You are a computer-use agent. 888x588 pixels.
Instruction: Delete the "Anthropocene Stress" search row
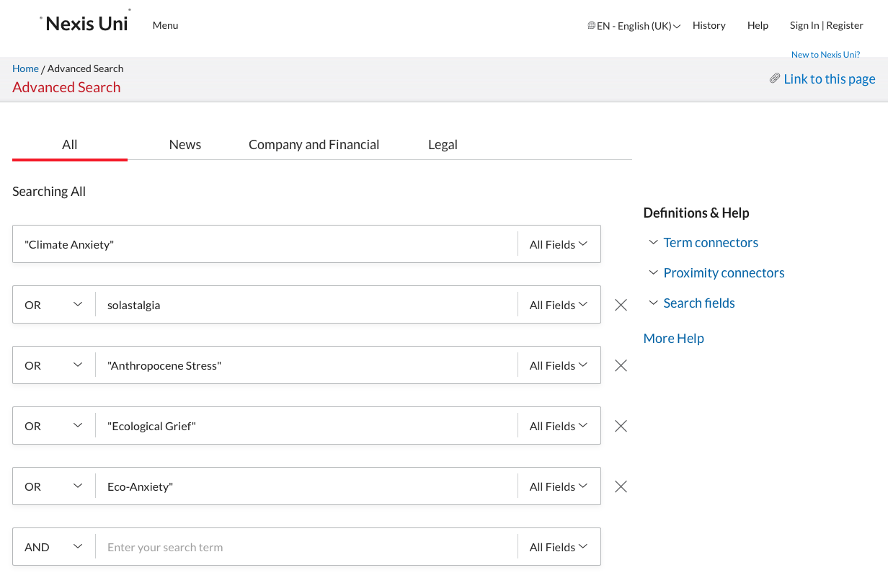[x=621, y=365]
